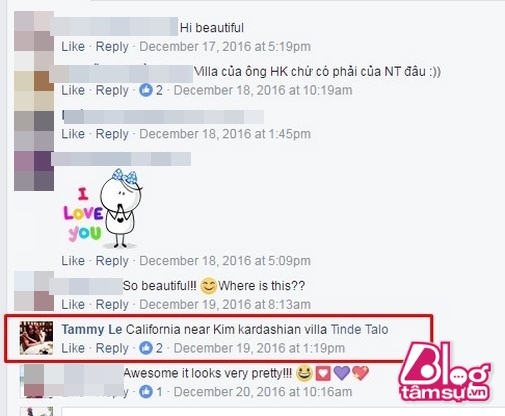
Task: Like Tammy Le's California comment
Action: tap(73, 348)
